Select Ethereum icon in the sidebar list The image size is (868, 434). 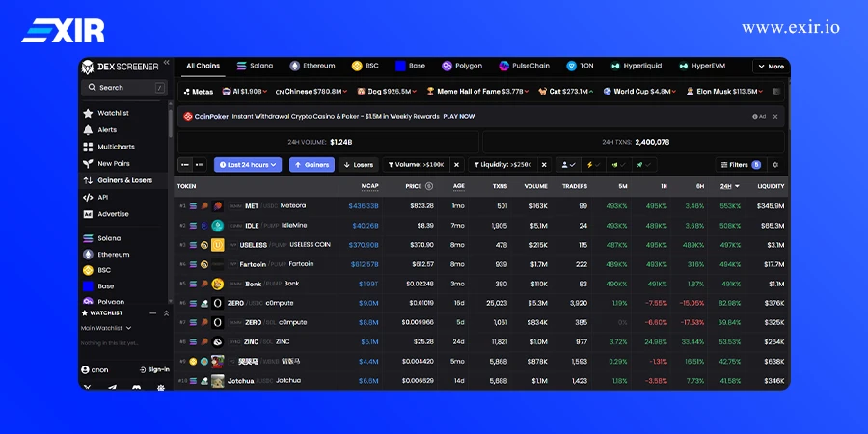tap(88, 254)
